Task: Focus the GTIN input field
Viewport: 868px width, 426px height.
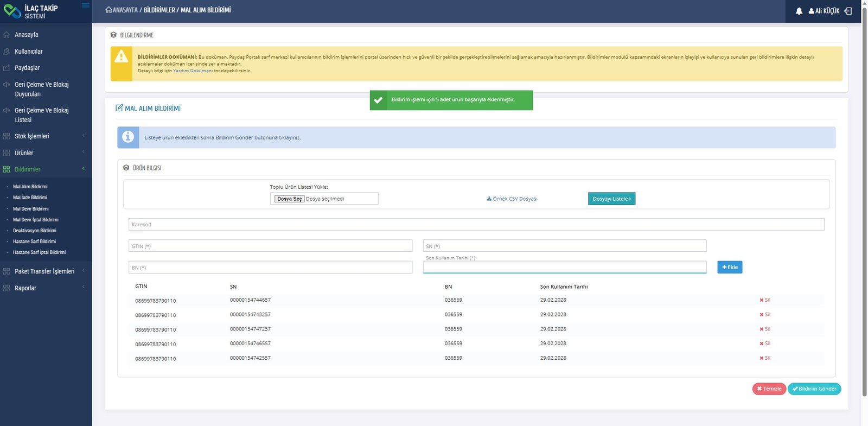Action: pyautogui.click(x=270, y=246)
